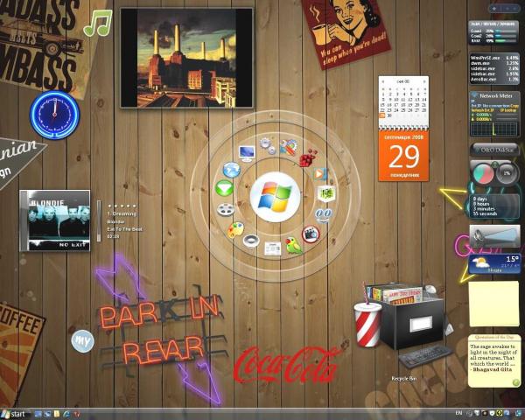
Task: Open the round 'my' badge icon
Action: click(82, 341)
